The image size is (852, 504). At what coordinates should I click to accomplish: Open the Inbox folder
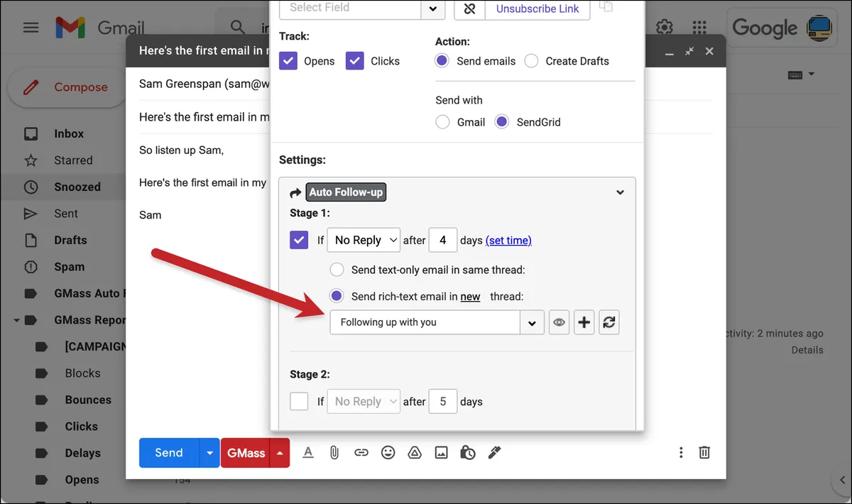(69, 133)
